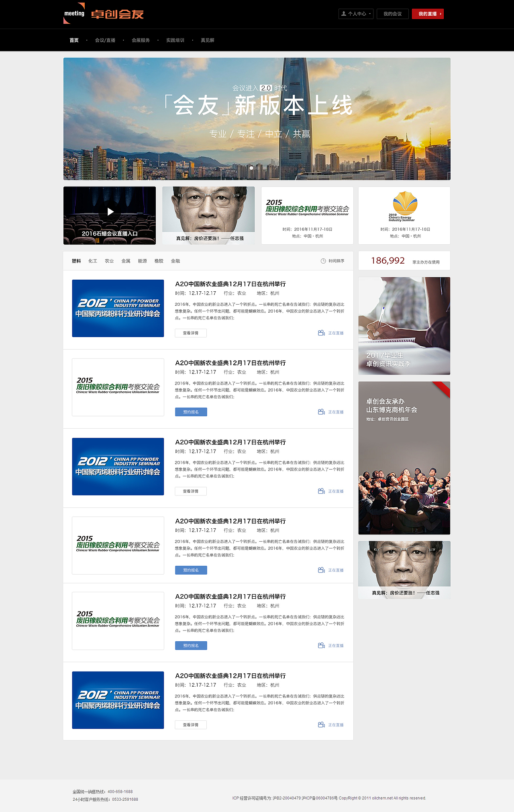Click the clock icon beside 时间排序
Screen dimensions: 514x812
[323, 261]
